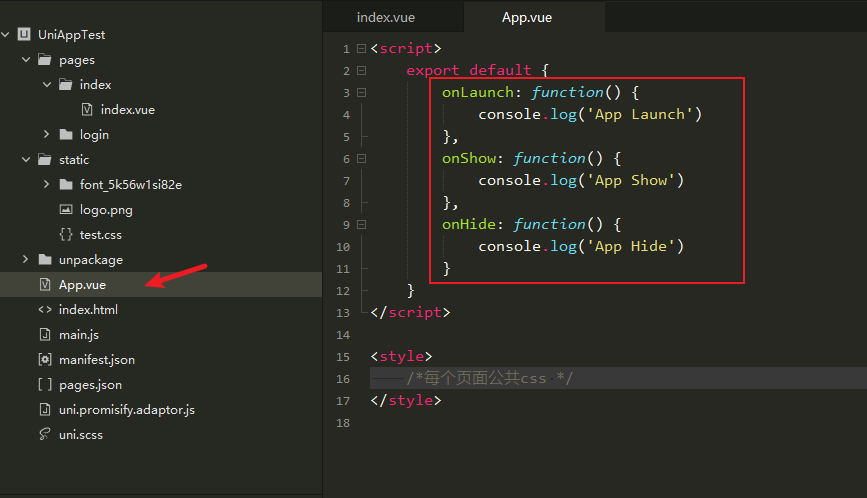The height and width of the screenshot is (498, 867).
Task: Fold the export default block at line 2
Action: (361, 71)
